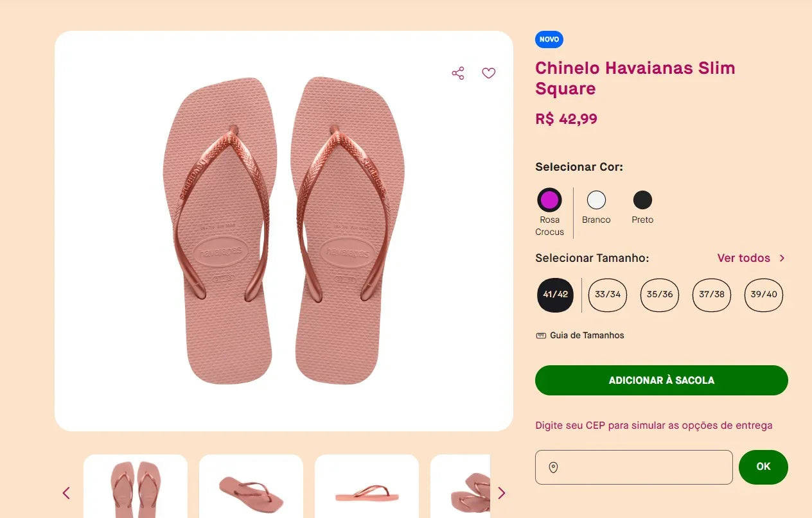812x518 pixels.
Task: Click the right arrow of thumbnail carousel
Action: pos(502,493)
